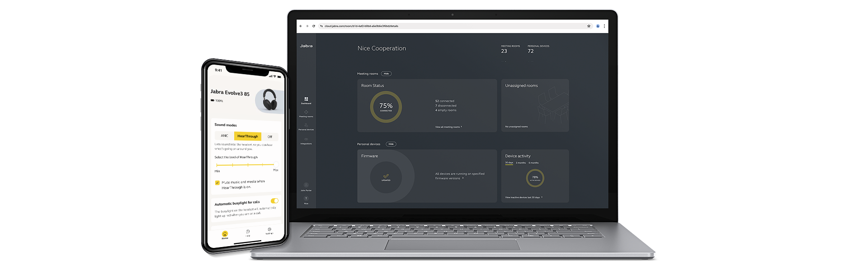Select the HearThrough sound mode
The width and height of the screenshot is (868, 271).
click(248, 136)
